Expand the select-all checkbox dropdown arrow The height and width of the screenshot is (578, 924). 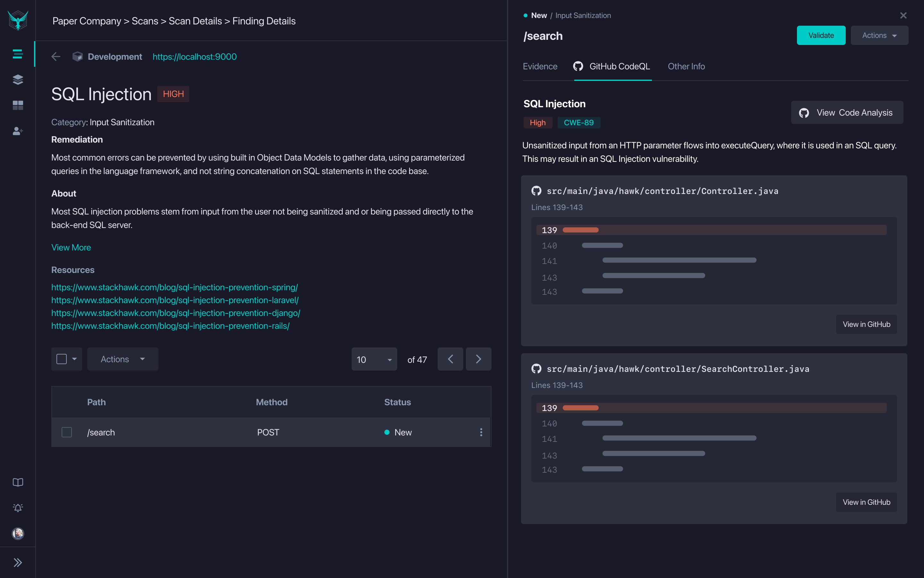74,359
